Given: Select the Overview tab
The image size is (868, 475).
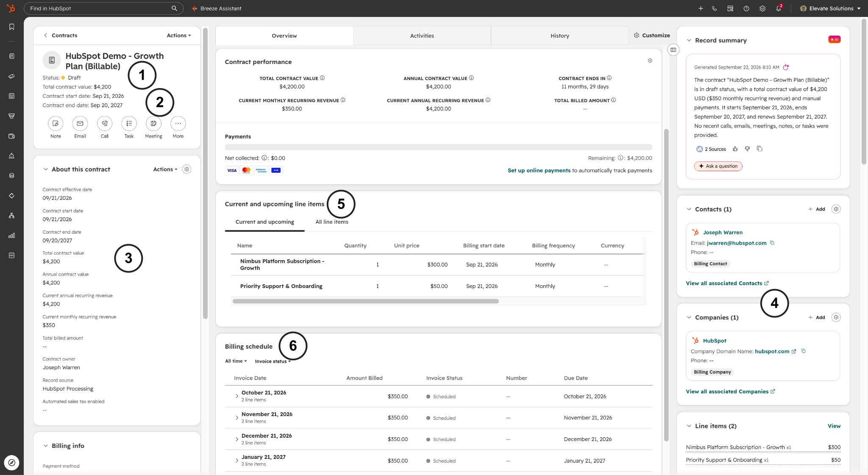Looking at the screenshot, I should (x=284, y=36).
